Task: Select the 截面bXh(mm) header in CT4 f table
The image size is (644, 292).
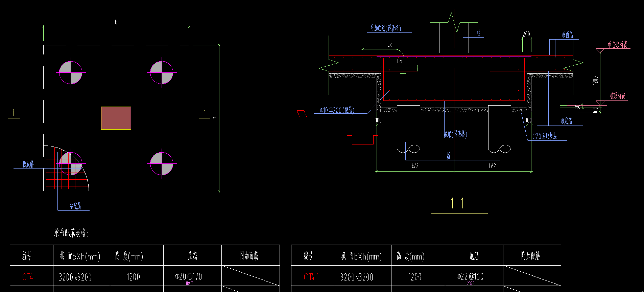Action: (x=361, y=256)
